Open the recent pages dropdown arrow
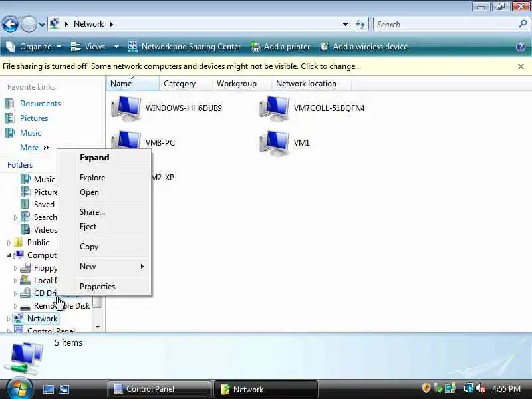The height and width of the screenshot is (399, 532). coord(42,25)
